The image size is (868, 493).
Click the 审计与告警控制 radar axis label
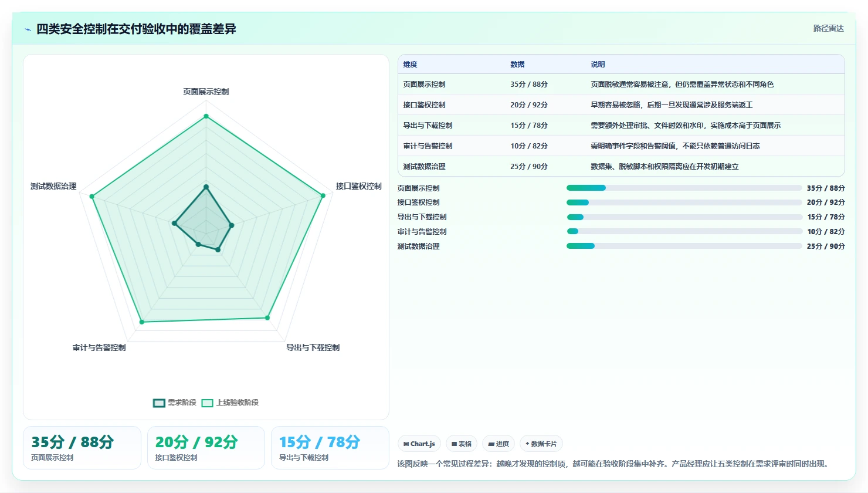[99, 347]
